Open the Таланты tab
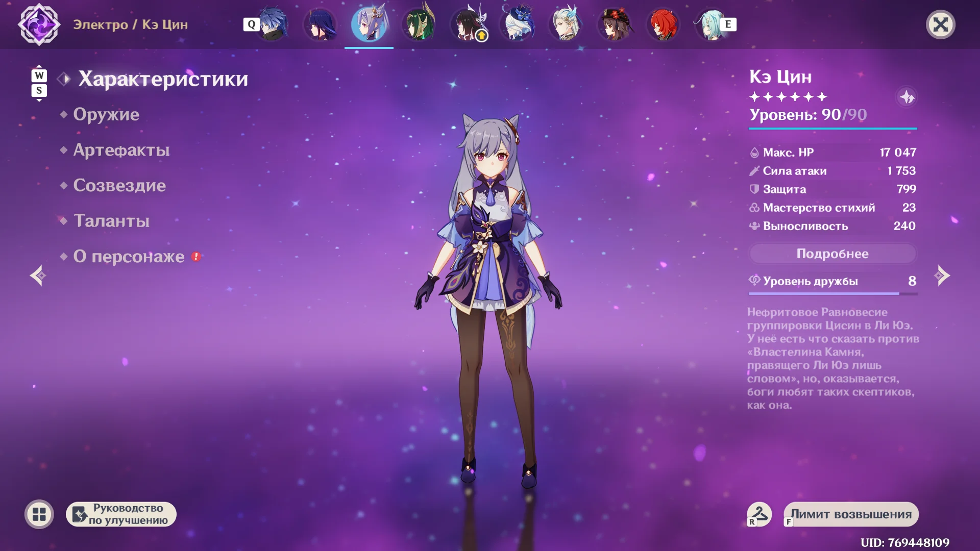 point(112,221)
